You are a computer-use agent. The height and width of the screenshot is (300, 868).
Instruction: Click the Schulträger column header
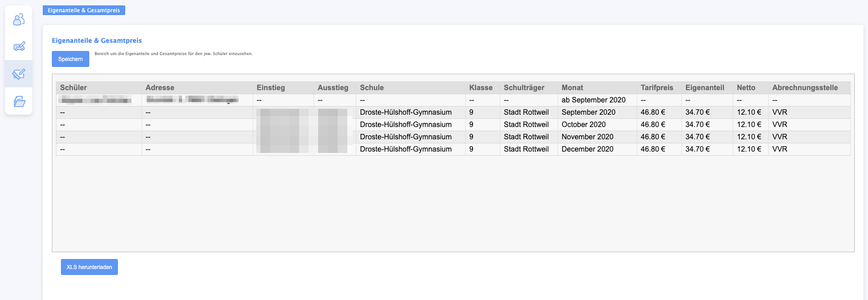coord(524,87)
